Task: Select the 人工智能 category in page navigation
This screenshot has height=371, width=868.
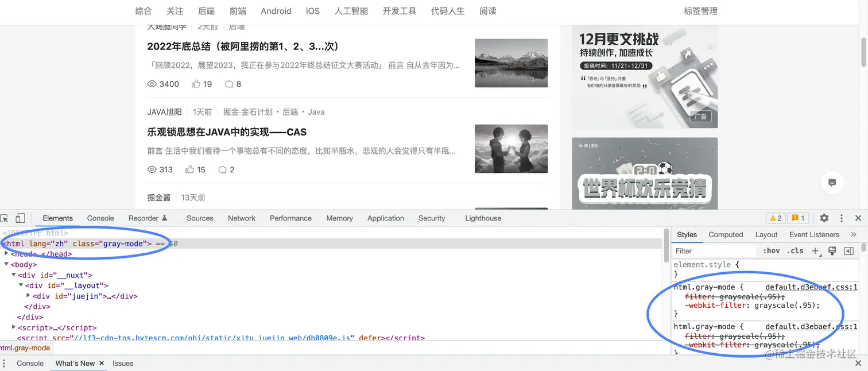Action: click(x=351, y=11)
